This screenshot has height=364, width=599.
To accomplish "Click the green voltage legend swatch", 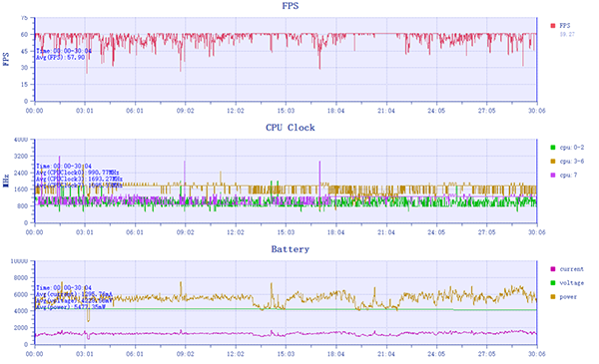I will [553, 283].
